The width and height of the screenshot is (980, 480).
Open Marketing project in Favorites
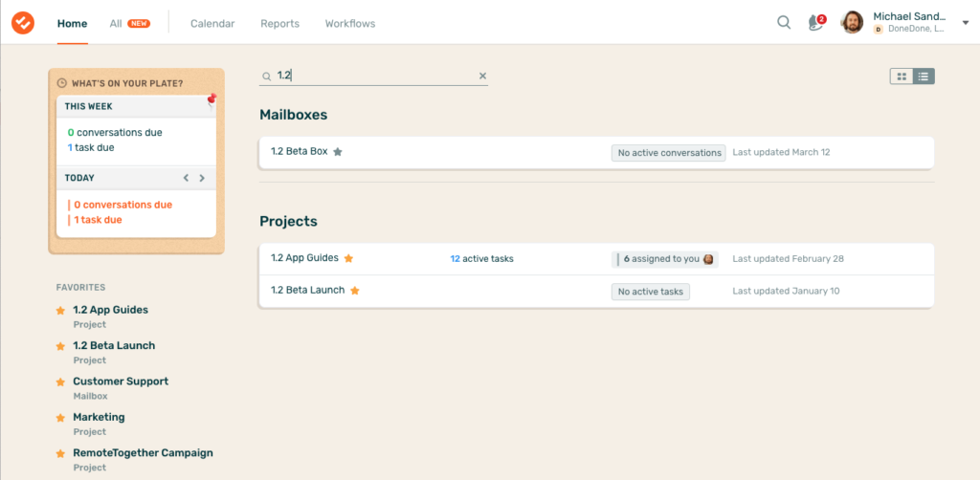99,417
